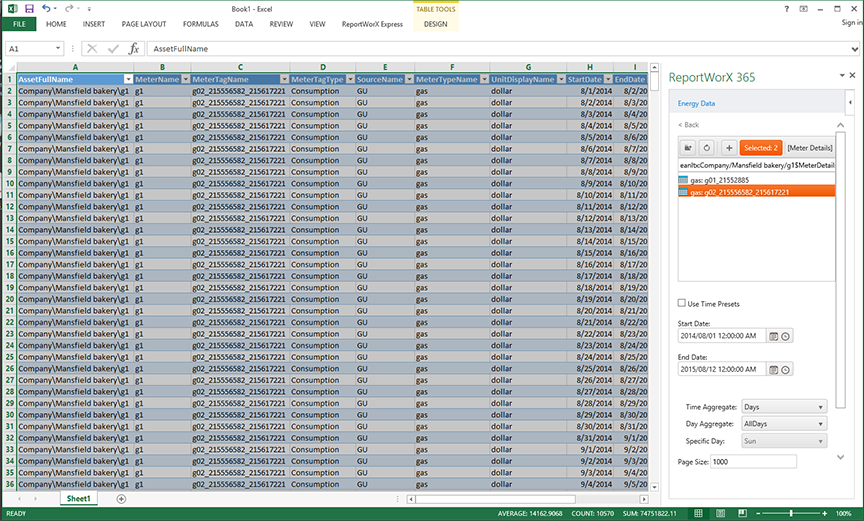Open the Start Date calendar picker icon
The height and width of the screenshot is (521, 864).
773,336
